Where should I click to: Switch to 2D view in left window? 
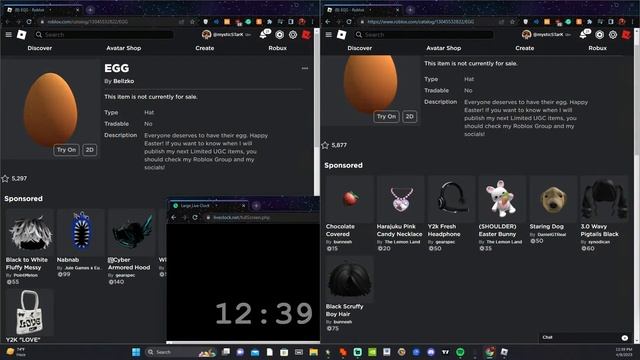point(89,150)
